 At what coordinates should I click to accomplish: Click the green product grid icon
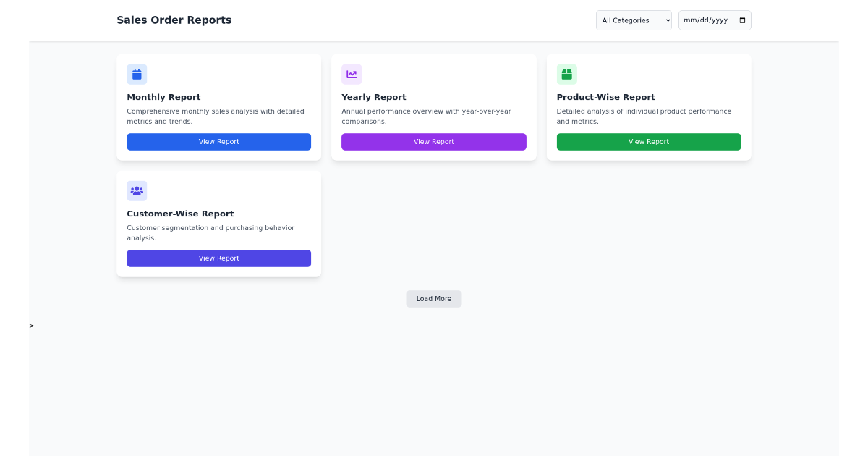tap(566, 74)
